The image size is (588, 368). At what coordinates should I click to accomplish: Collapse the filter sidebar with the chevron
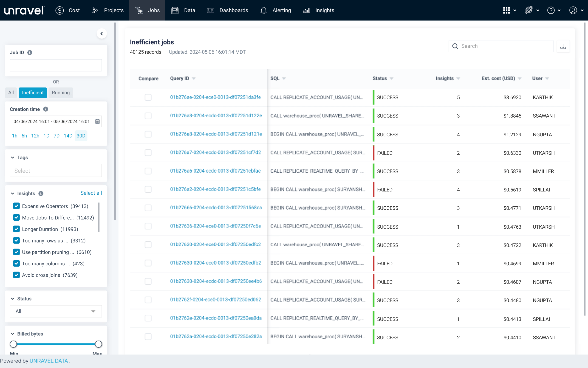point(102,34)
